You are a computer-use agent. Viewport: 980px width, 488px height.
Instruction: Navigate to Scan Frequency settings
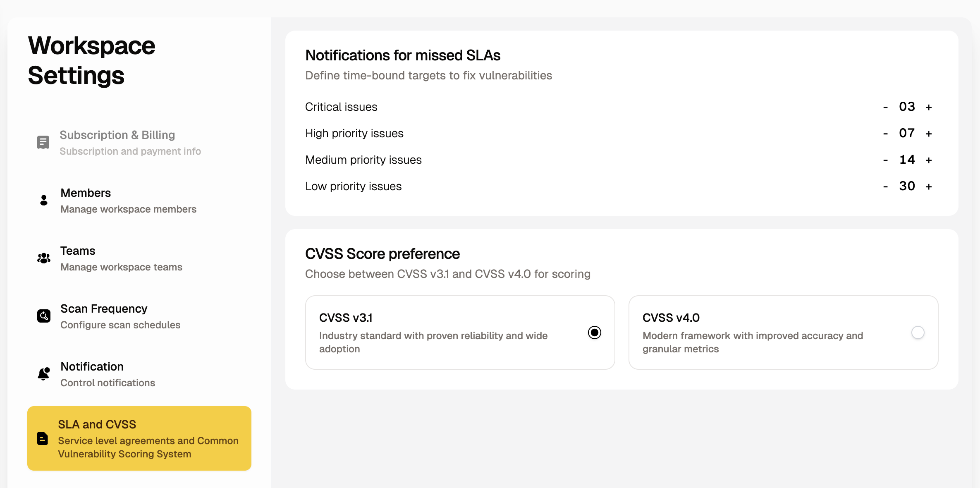[x=104, y=309]
